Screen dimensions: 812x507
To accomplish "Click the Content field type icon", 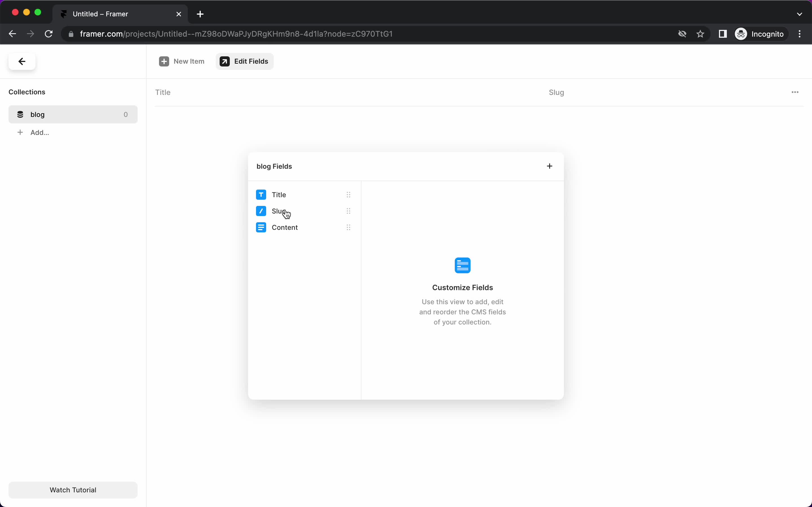I will [x=261, y=227].
